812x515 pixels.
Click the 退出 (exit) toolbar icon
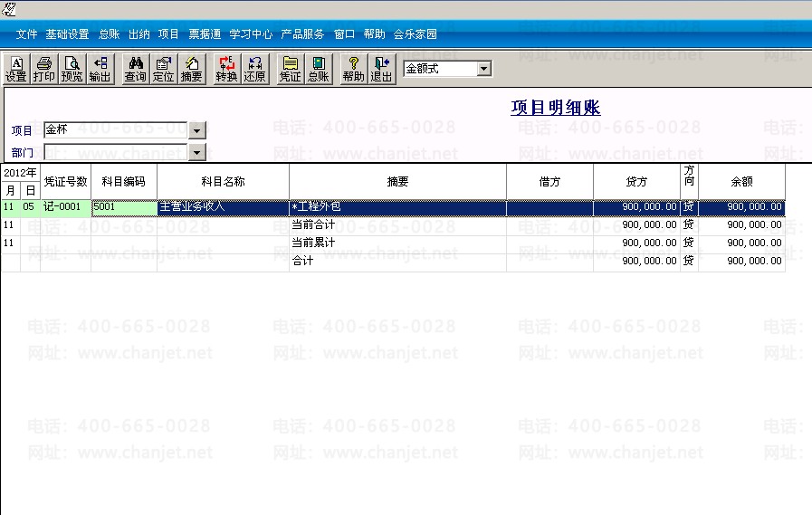tap(381, 69)
